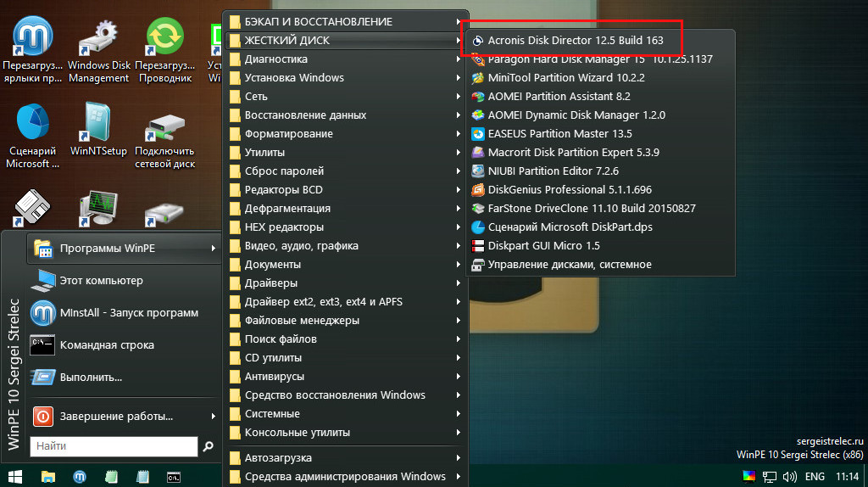Click the DiskPart.dps script icon in menu
This screenshot has height=487, width=868.
click(478, 227)
